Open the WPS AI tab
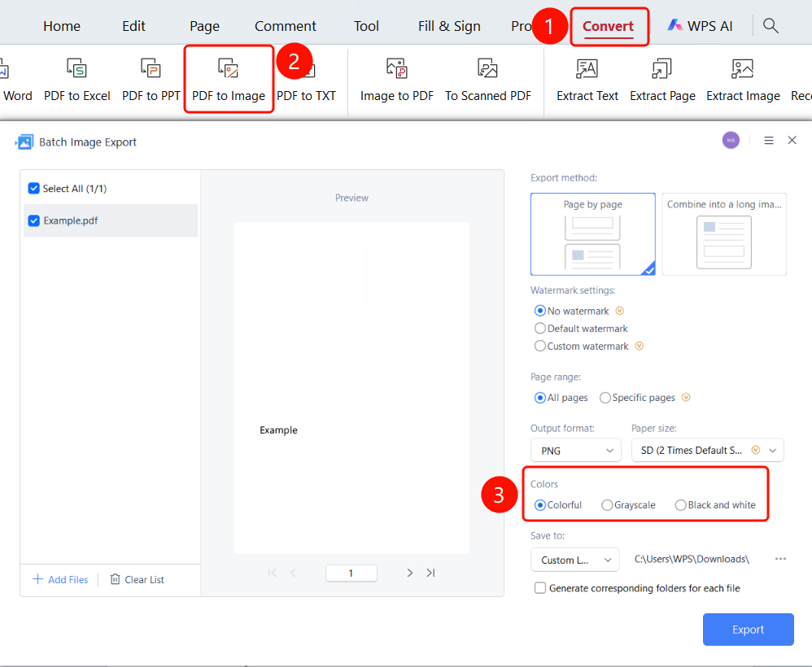 click(x=700, y=26)
